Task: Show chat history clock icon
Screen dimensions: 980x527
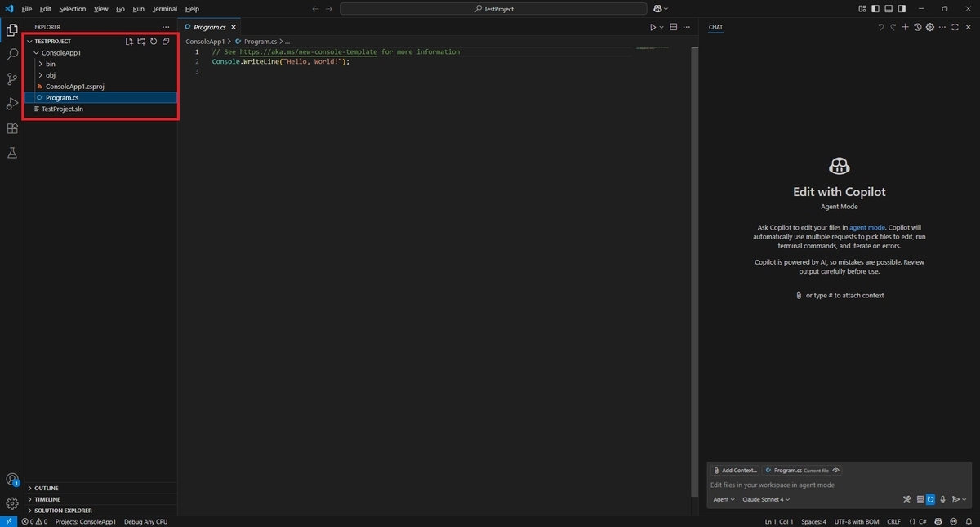Action: (918, 27)
